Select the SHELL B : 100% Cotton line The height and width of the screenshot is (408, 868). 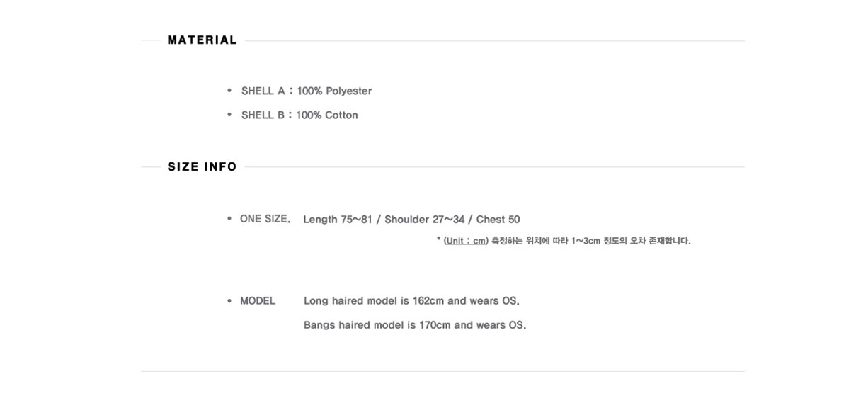[299, 115]
